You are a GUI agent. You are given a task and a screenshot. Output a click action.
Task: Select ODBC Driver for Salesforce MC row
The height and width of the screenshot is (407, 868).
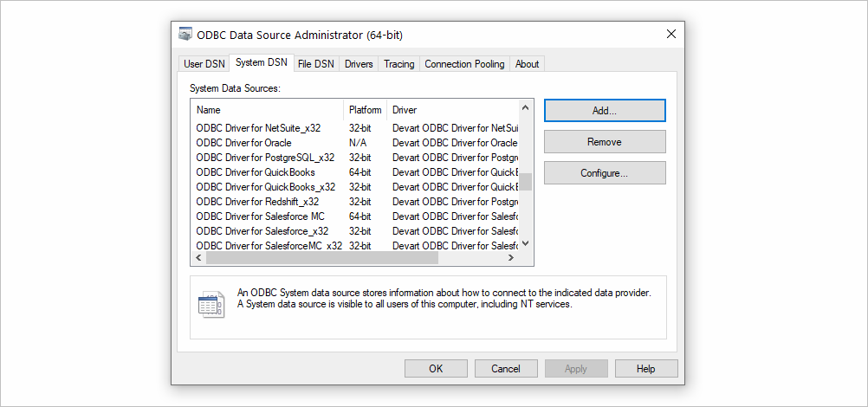[x=355, y=216]
